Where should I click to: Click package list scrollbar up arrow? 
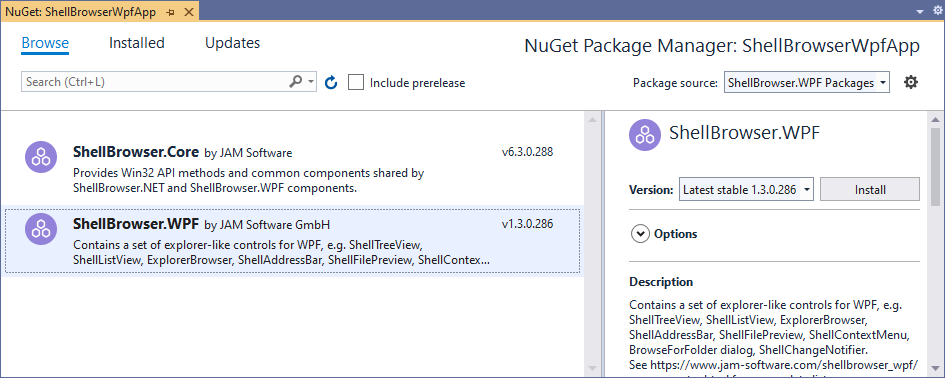pos(591,121)
